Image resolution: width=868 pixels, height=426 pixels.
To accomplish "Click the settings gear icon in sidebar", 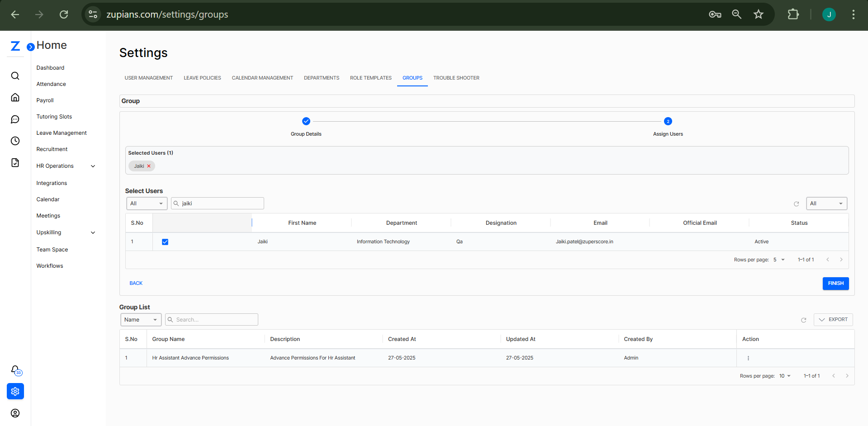I will [15, 391].
